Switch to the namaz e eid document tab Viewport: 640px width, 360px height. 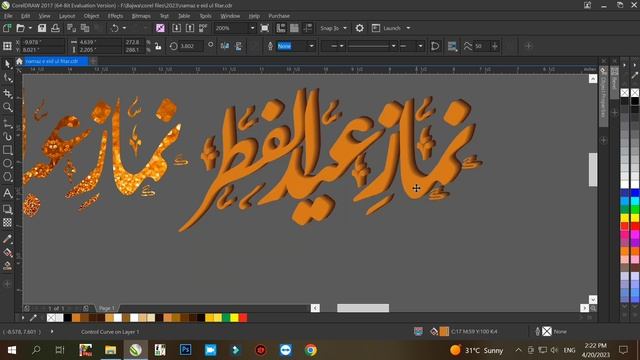(x=56, y=61)
